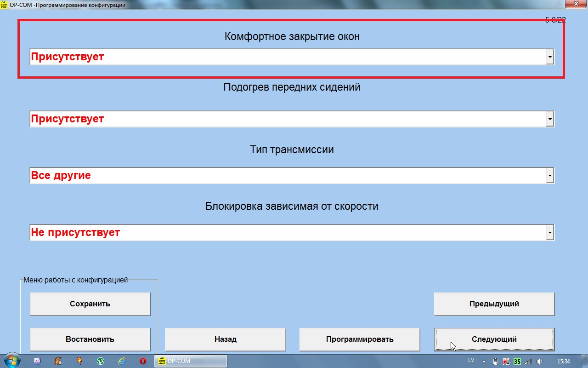The image size is (588, 368).
Task: Go back with the Назад button
Action: click(225, 339)
